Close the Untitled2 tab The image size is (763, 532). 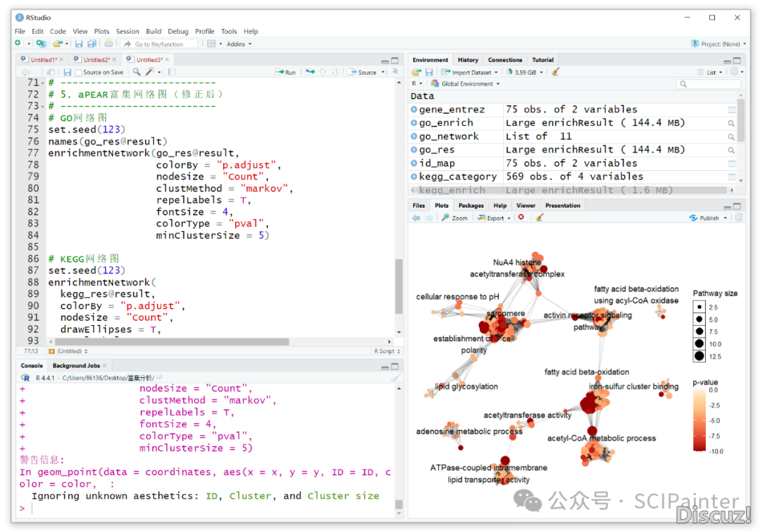coord(114,59)
